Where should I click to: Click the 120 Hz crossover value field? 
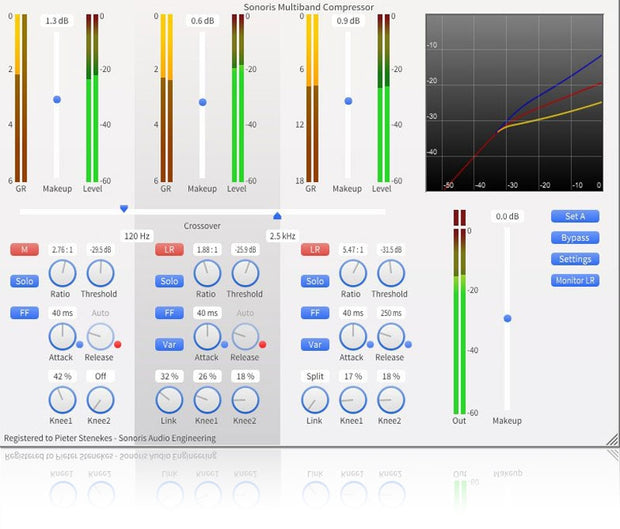pyautogui.click(x=137, y=236)
